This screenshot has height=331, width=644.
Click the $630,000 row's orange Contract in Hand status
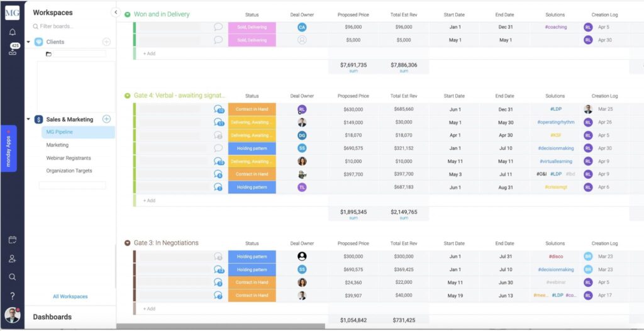click(252, 109)
